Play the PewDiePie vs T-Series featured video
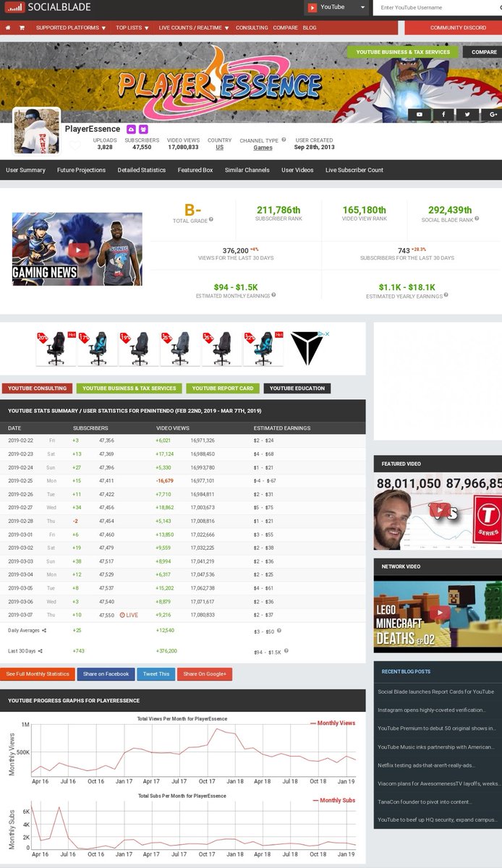The image size is (502, 868). point(438,510)
